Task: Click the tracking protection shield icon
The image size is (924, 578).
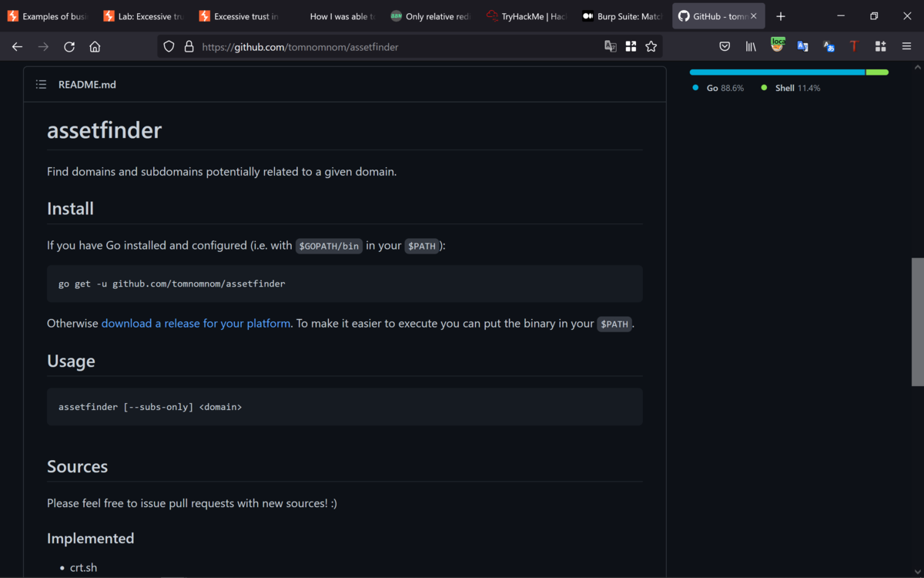Action: [169, 46]
